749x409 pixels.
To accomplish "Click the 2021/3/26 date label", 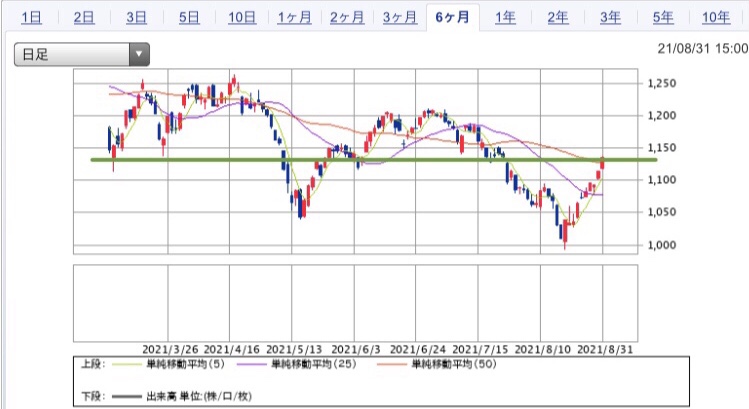I will (171, 349).
